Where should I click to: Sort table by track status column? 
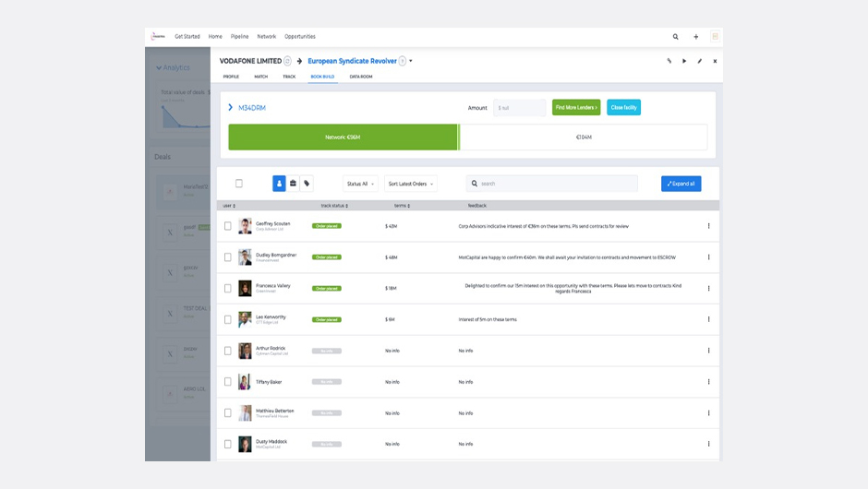pyautogui.click(x=334, y=205)
